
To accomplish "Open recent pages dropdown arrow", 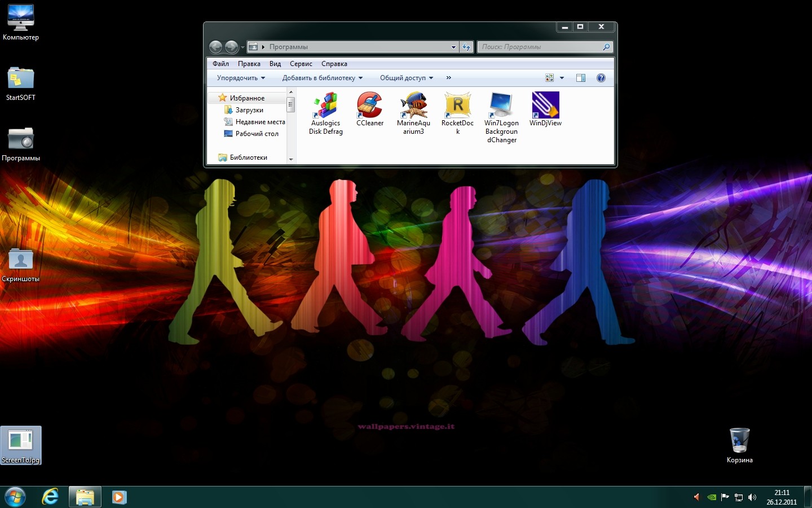I will (x=242, y=47).
